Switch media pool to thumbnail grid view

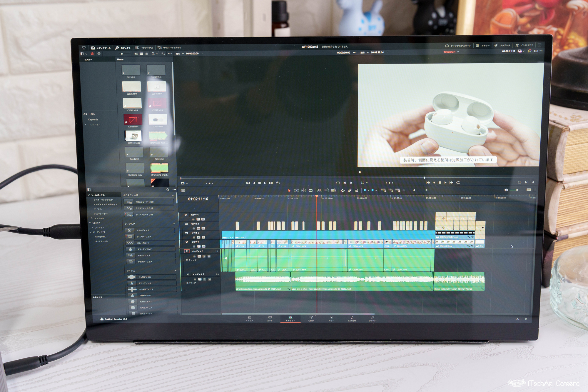pos(141,54)
